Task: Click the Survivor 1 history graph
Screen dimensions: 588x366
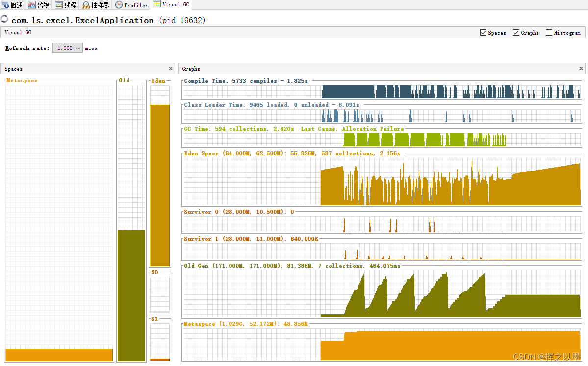Action: (x=382, y=251)
